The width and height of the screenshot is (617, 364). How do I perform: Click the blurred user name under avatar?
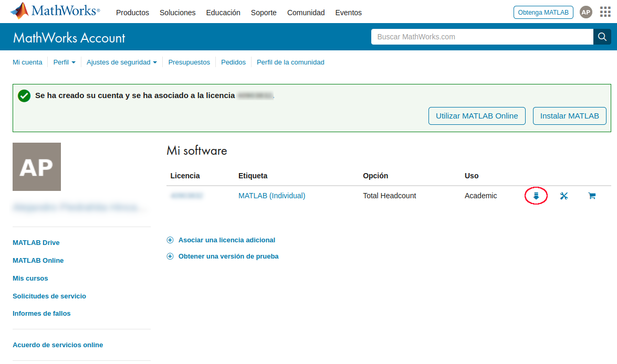click(80, 207)
